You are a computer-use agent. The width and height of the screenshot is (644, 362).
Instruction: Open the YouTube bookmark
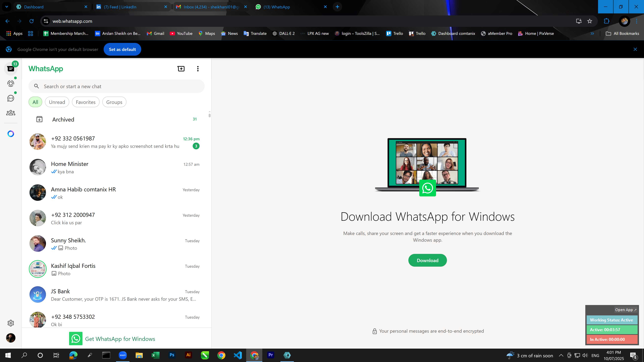(181, 34)
